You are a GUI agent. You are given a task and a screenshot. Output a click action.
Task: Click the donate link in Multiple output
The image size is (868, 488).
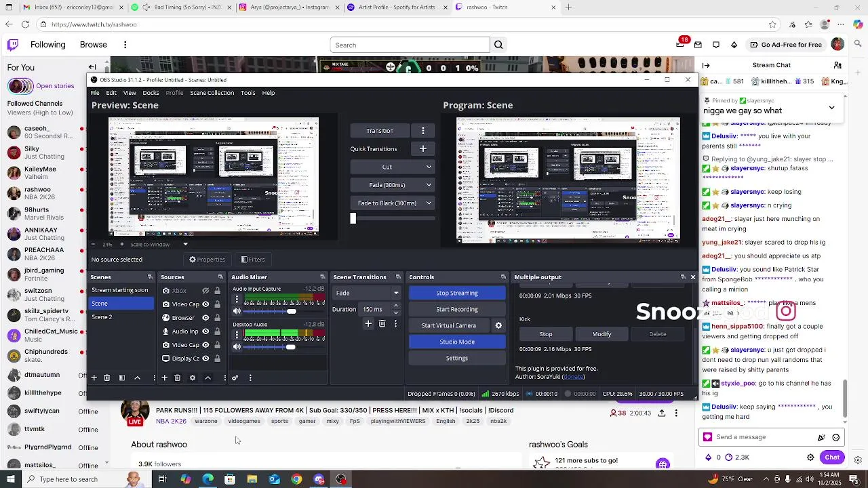[573, 377]
